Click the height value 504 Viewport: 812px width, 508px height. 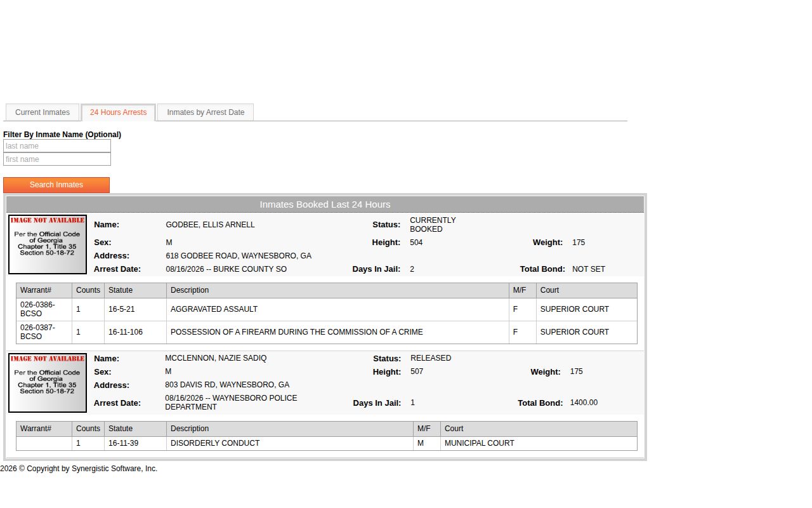[416, 243]
